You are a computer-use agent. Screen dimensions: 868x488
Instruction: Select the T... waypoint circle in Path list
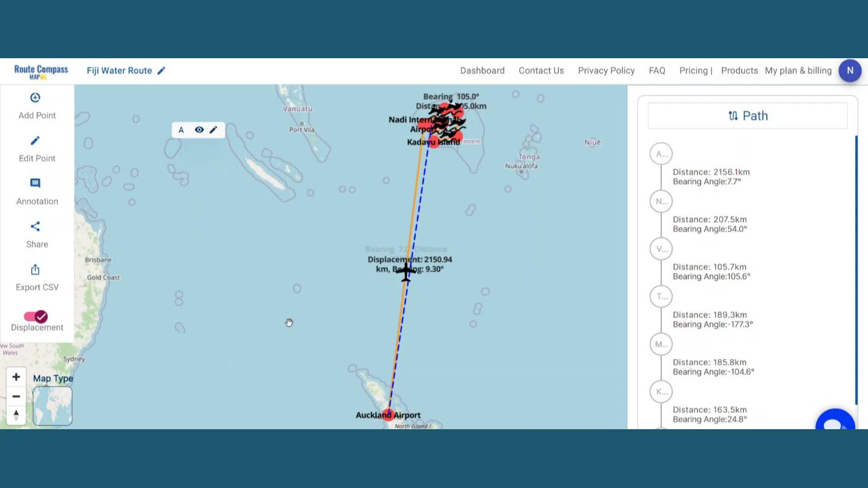[x=661, y=296]
